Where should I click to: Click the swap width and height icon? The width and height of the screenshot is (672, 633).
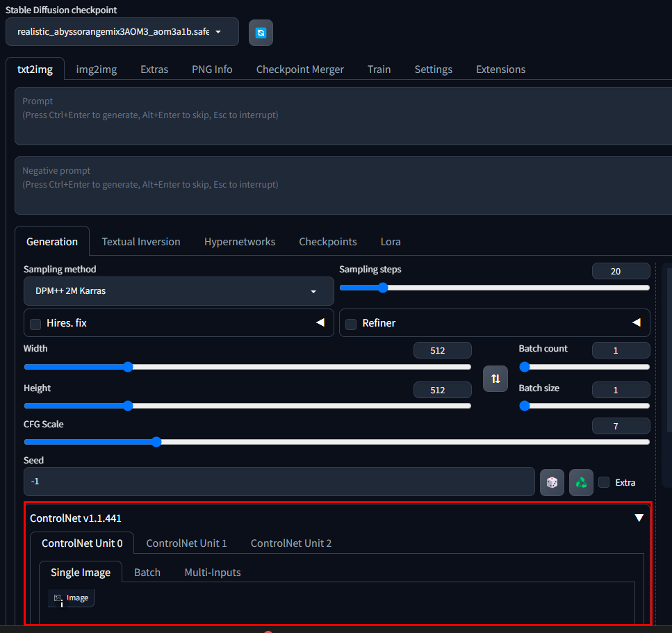[x=495, y=379]
